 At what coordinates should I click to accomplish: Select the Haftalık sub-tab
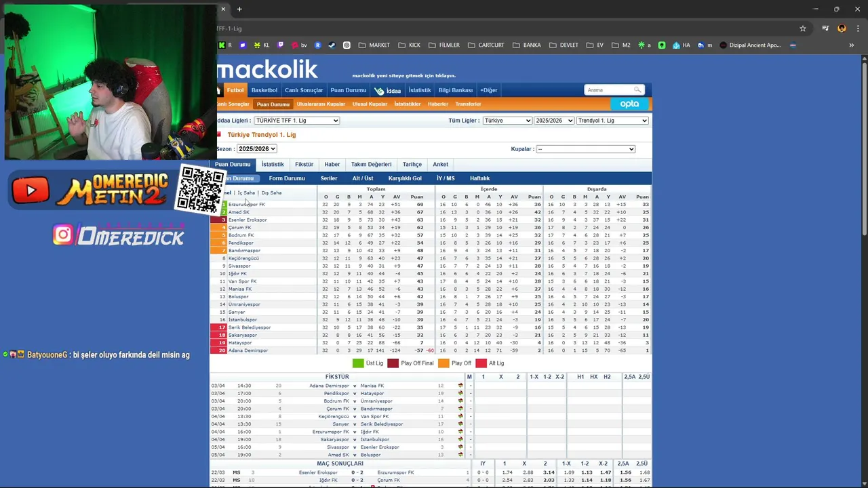[x=479, y=178]
